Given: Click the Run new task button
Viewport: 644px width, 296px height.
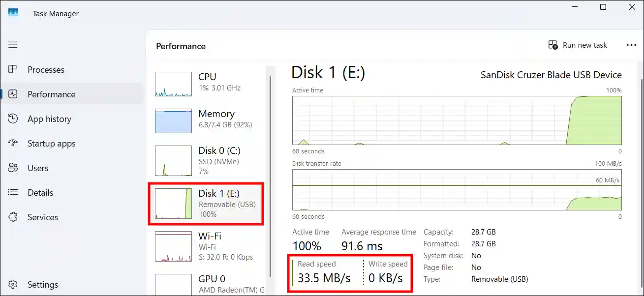Looking at the screenshot, I should [x=578, y=45].
